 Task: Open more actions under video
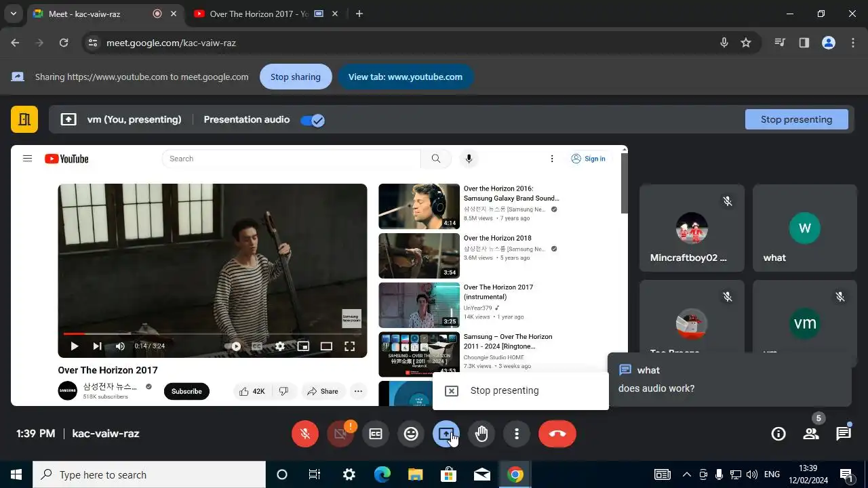tap(358, 391)
